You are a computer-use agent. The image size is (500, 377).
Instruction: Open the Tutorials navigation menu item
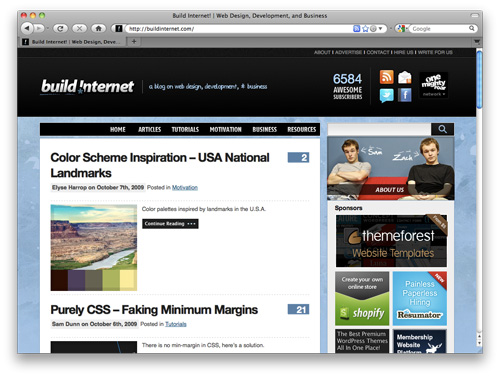pos(185,129)
